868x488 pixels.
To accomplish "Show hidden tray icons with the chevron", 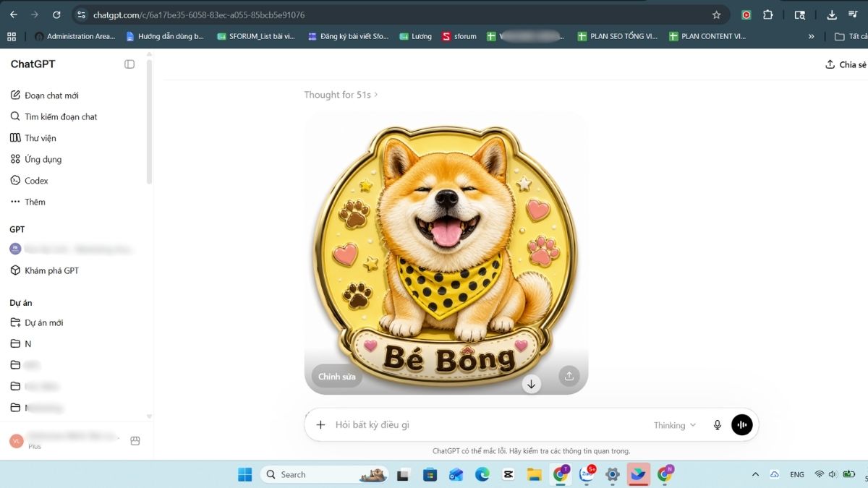I will (755, 474).
